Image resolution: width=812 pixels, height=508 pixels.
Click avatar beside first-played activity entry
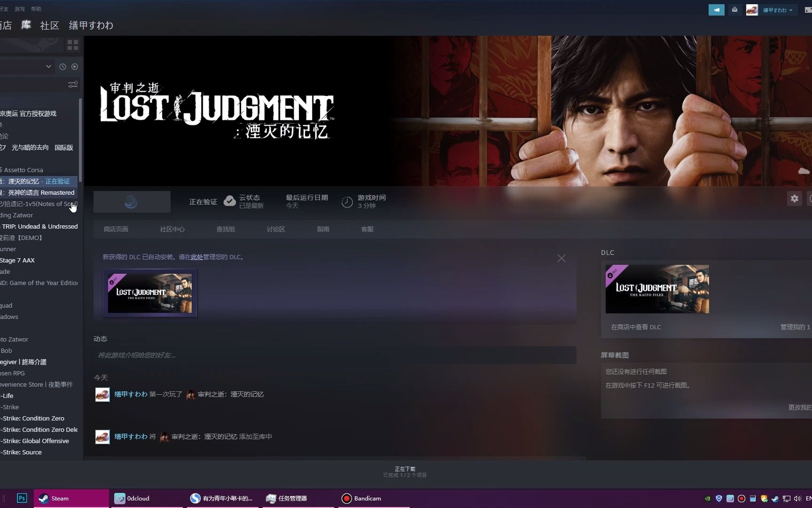point(102,394)
